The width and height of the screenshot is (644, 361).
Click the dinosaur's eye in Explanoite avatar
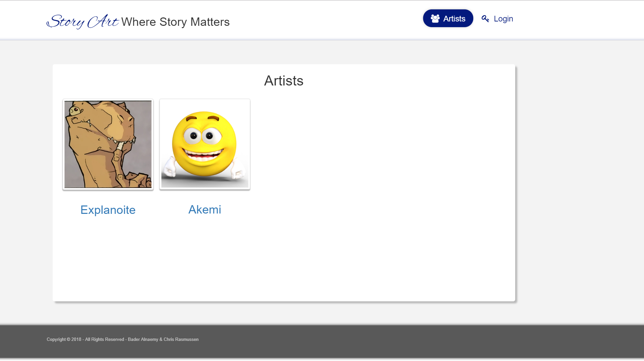(x=77, y=110)
